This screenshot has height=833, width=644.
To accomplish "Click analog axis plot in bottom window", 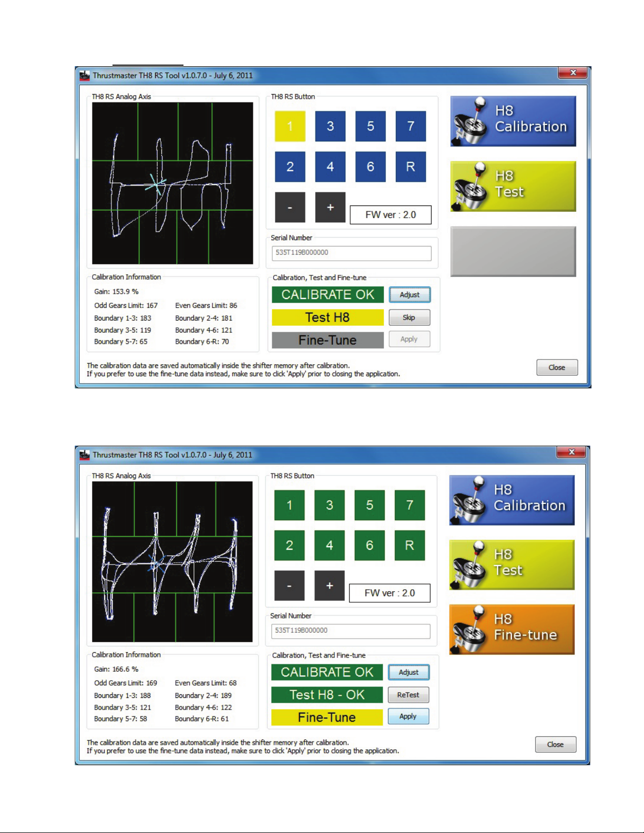I will click(x=172, y=562).
